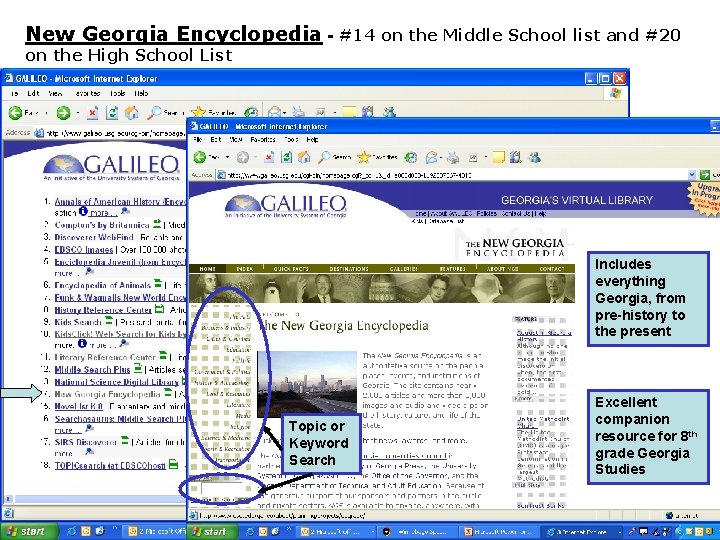Click Search magnifier in the rear GALILEO window

coord(154,112)
